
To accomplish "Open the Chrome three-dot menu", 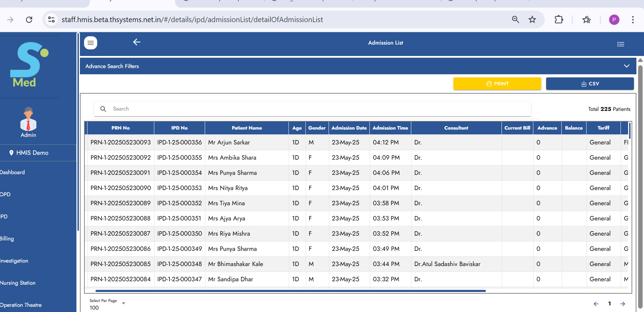I will 633,20.
